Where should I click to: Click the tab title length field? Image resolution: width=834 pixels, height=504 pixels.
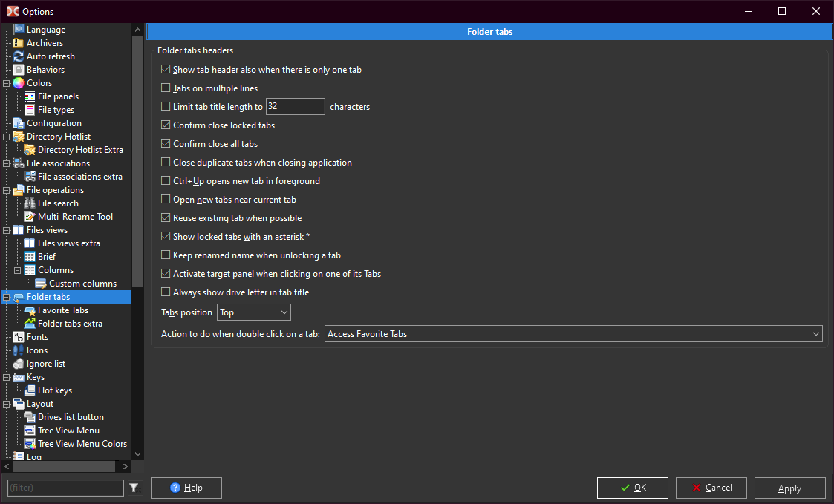pos(295,107)
